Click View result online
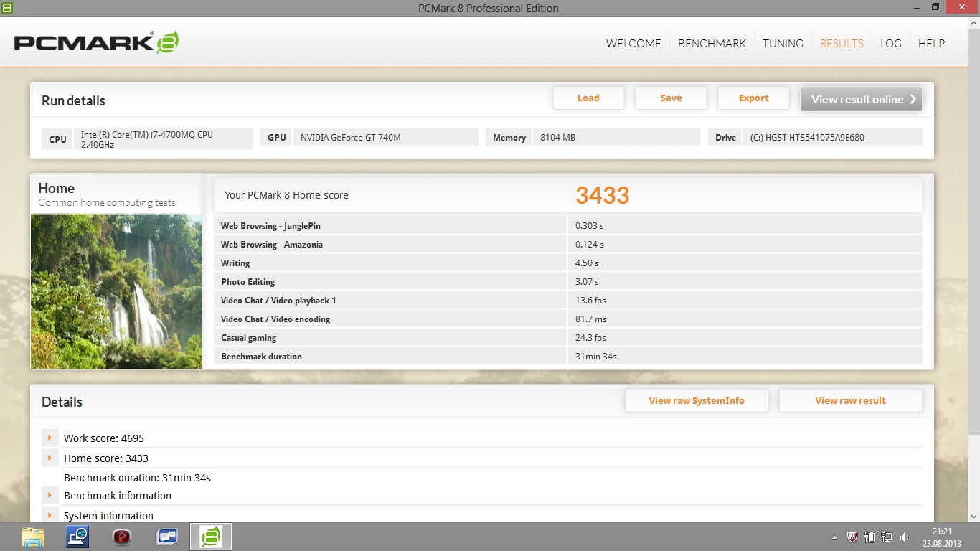Screen dimensions: 980x551 (861, 99)
